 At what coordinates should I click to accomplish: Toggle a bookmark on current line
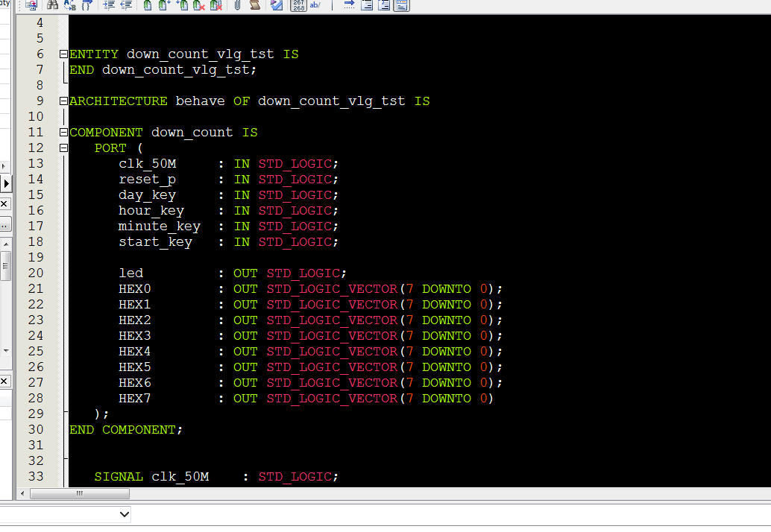tap(148, 5)
